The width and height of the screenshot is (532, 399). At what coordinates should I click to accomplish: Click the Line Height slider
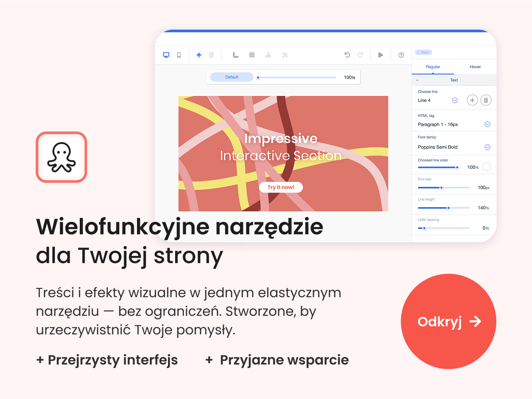443,208
